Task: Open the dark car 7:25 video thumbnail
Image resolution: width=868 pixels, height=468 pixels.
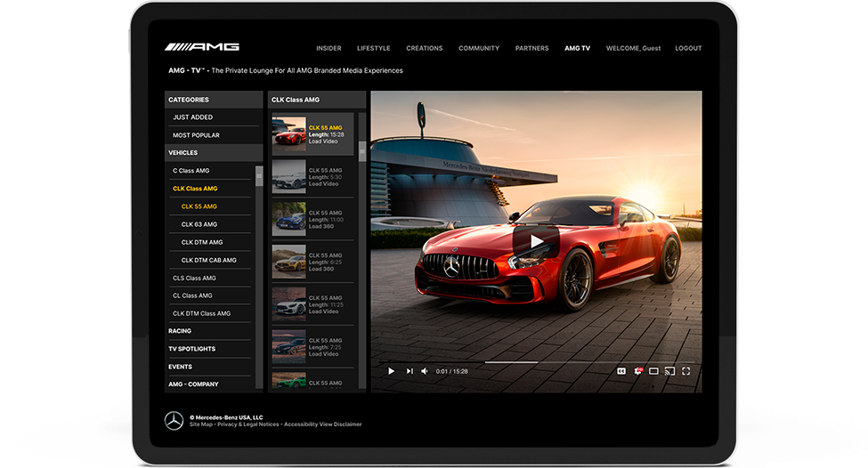Action: [x=289, y=347]
